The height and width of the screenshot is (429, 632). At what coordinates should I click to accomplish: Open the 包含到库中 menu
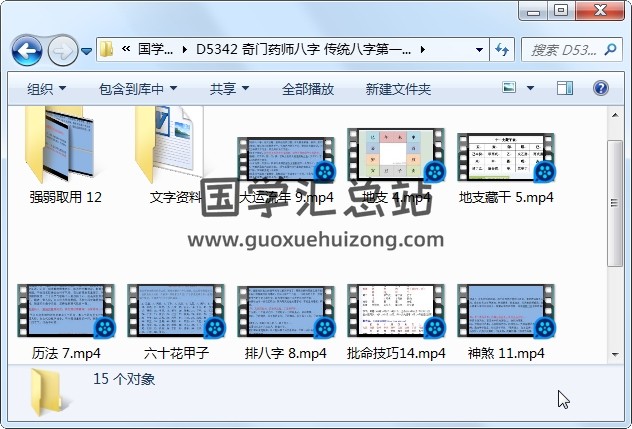[138, 89]
